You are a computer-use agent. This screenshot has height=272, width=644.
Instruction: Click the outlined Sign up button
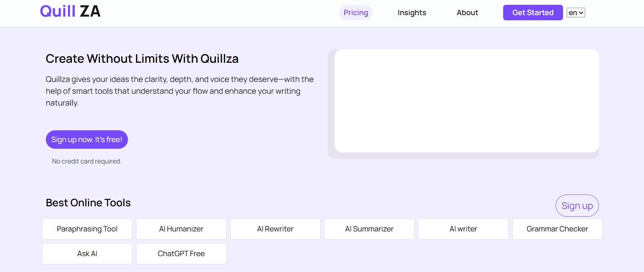[577, 206]
